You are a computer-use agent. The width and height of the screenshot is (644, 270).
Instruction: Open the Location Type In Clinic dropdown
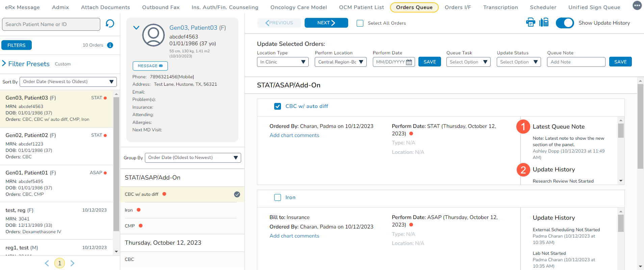[x=283, y=62]
